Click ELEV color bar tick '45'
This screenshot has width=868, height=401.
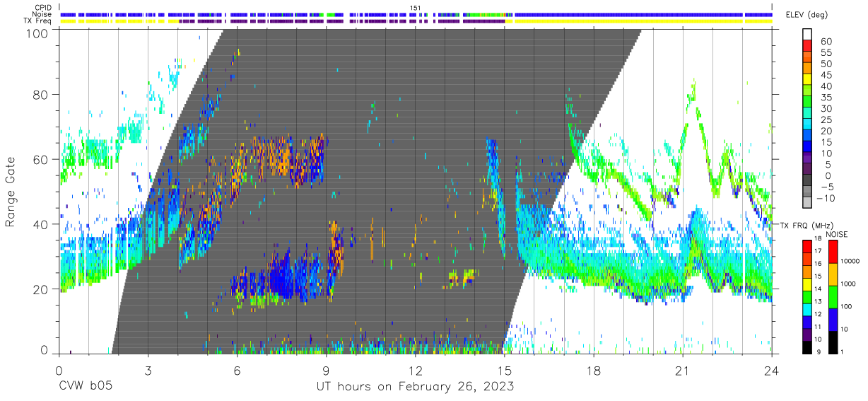point(826,75)
